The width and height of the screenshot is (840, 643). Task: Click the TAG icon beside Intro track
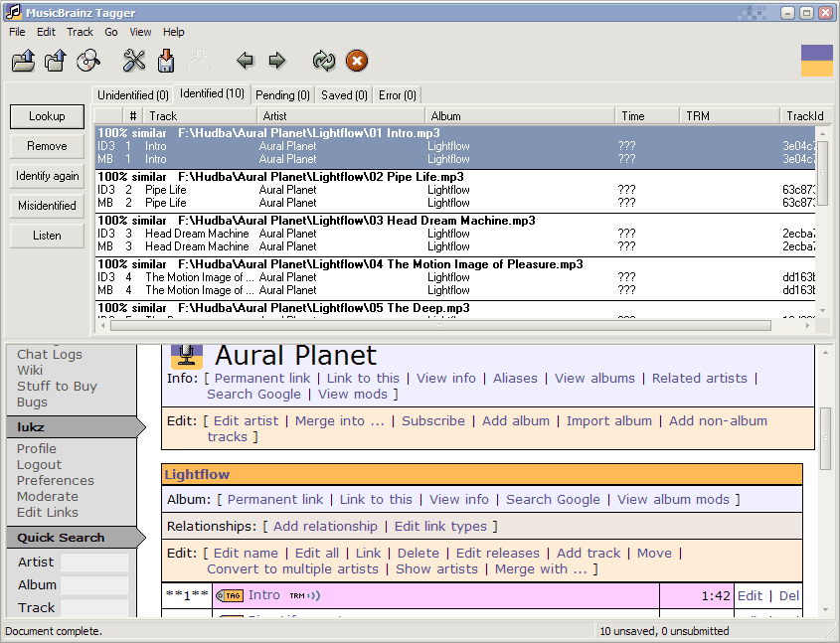pos(230,595)
